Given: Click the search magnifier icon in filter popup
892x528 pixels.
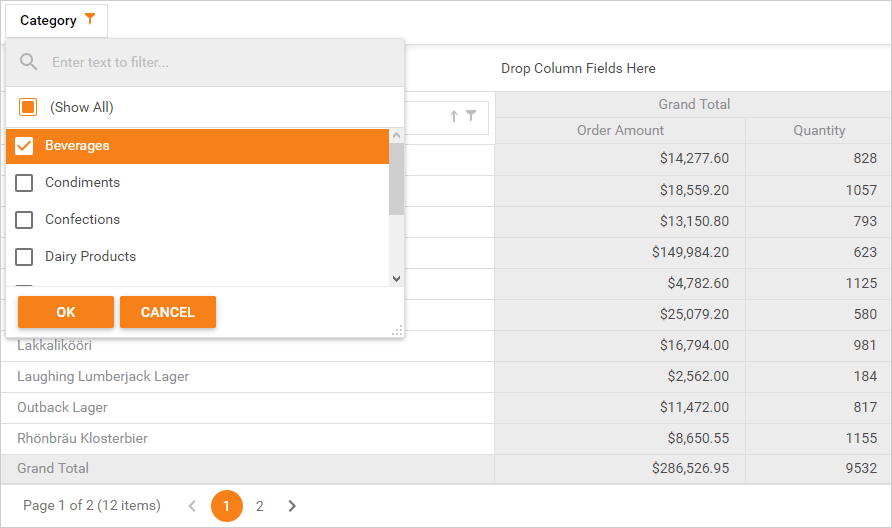Looking at the screenshot, I should 29,62.
